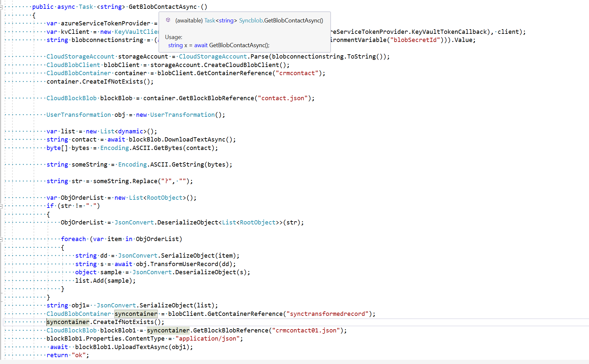The width and height of the screenshot is (589, 364).
Task: Click the Task type in the Quick Info popup
Action: (210, 20)
